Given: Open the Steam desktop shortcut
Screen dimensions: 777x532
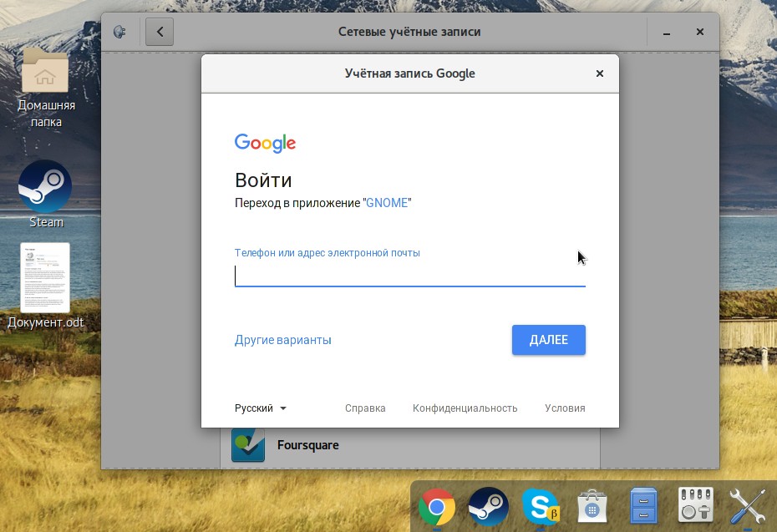Looking at the screenshot, I should pyautogui.click(x=45, y=187).
